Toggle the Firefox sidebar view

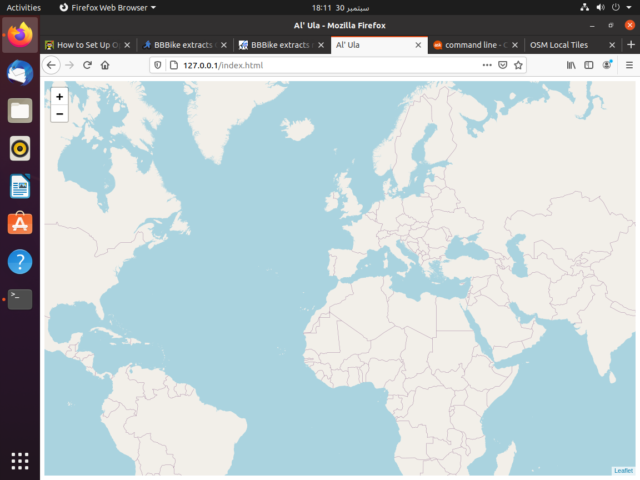(x=589, y=65)
